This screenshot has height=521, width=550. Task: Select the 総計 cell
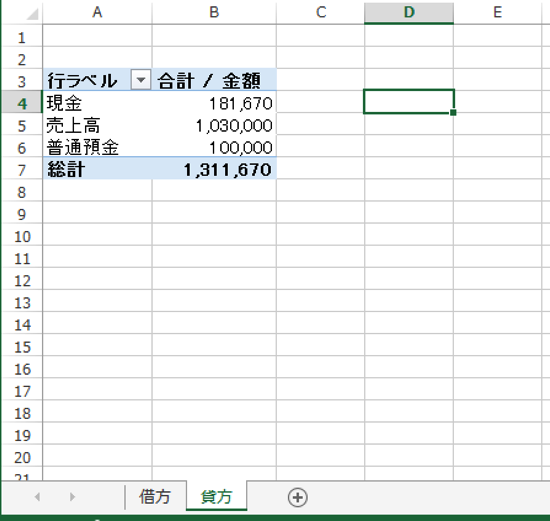tap(97, 169)
